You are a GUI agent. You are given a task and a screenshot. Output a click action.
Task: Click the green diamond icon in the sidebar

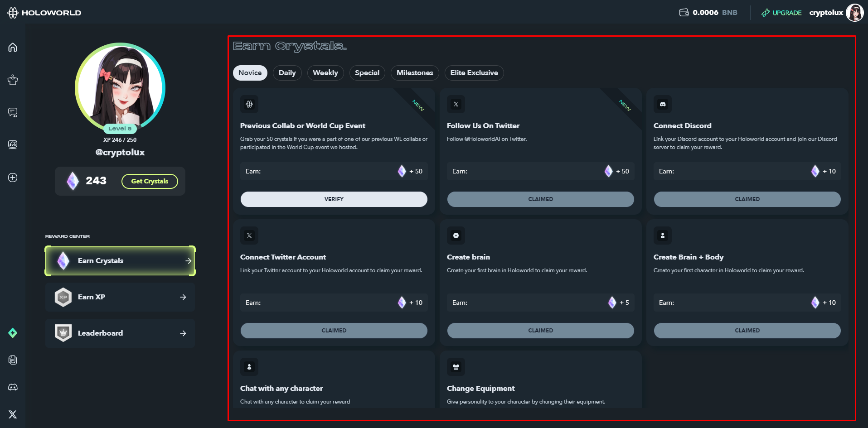click(13, 333)
